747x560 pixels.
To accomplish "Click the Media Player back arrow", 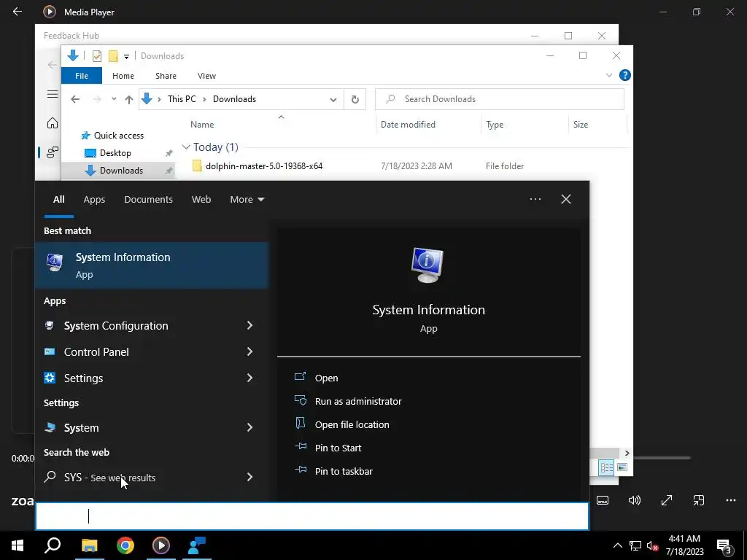I will pos(18,12).
